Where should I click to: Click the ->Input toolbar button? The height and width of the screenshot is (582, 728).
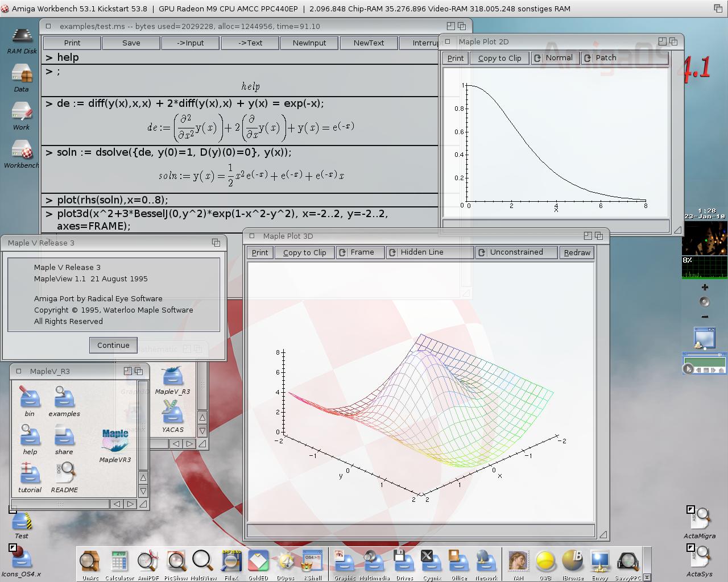(x=190, y=43)
